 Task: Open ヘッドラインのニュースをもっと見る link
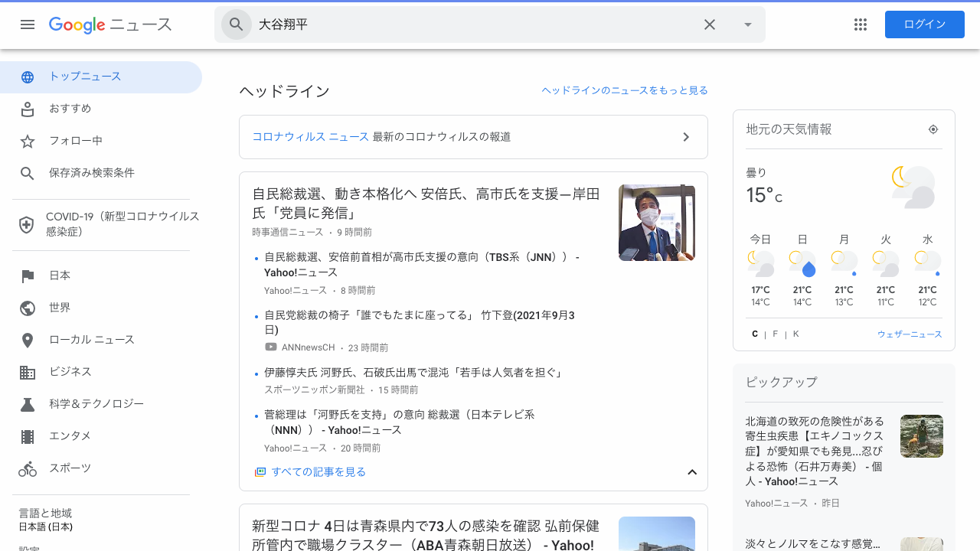(624, 90)
